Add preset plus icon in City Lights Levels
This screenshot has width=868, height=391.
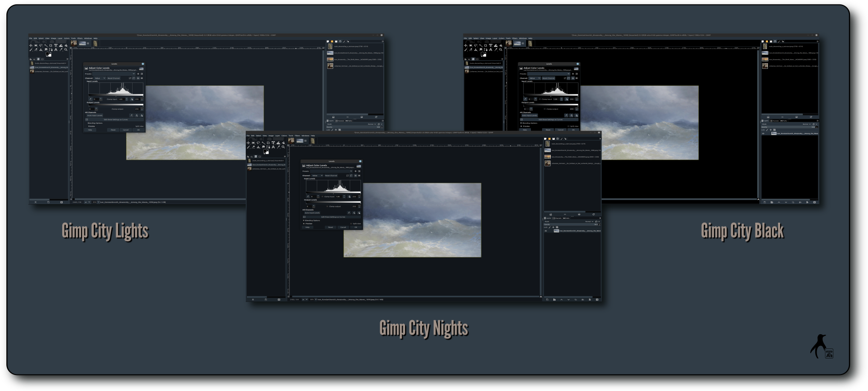tap(138, 74)
